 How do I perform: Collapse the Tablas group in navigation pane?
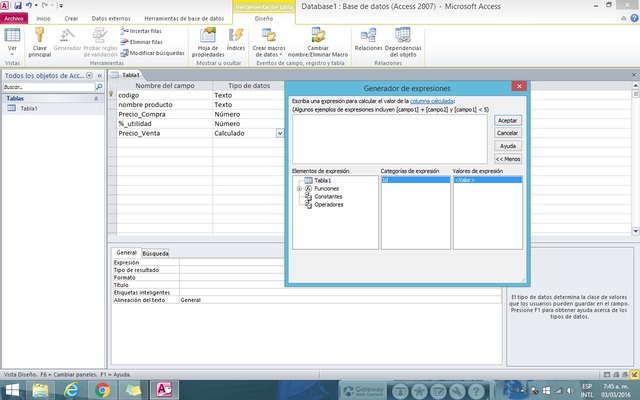(x=96, y=98)
